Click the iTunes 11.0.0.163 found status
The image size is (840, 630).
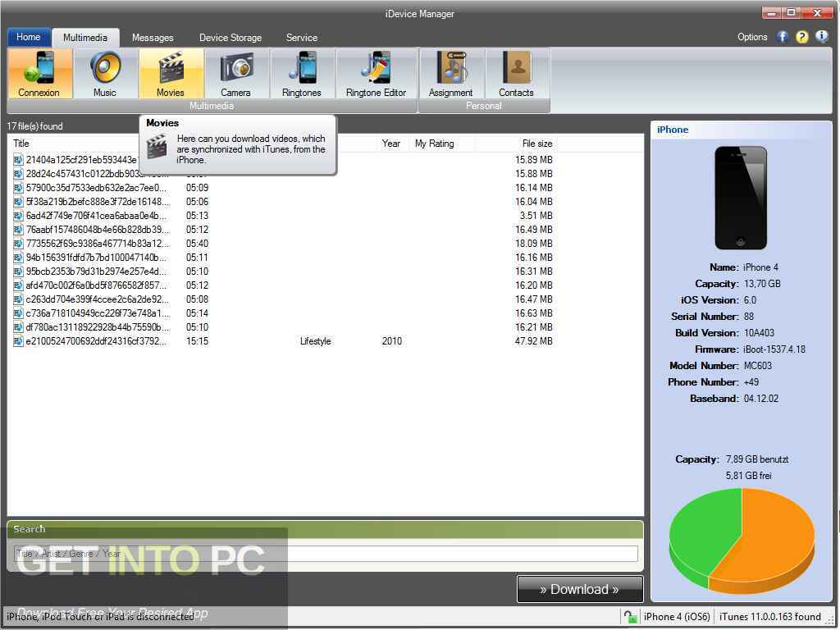pos(769,617)
